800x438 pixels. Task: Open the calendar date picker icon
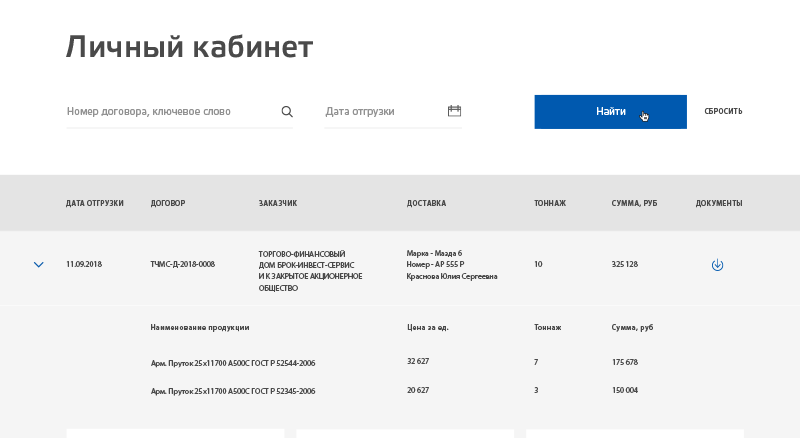point(454,111)
